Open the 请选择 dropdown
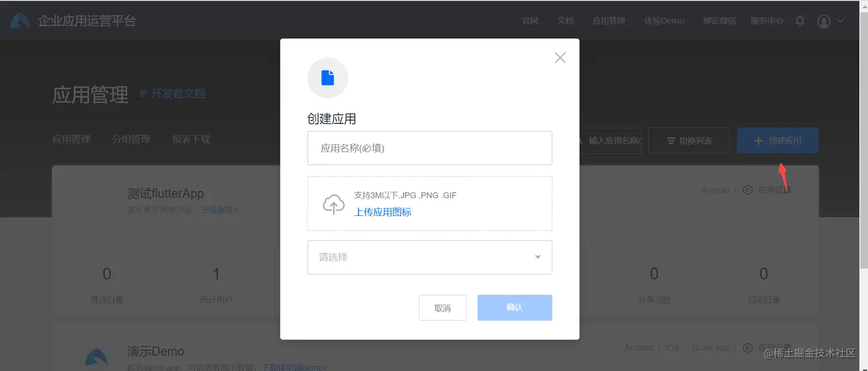868x371 pixels. click(x=429, y=257)
